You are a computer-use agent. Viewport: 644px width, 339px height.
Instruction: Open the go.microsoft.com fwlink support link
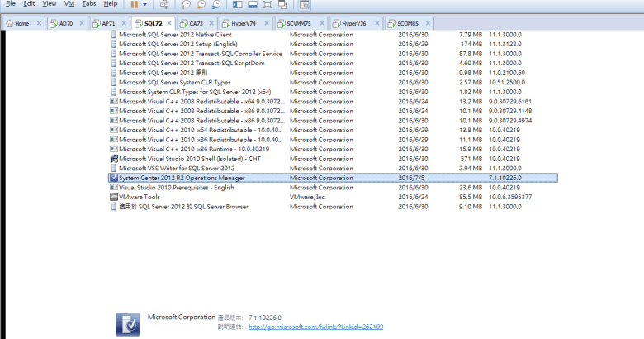point(315,327)
